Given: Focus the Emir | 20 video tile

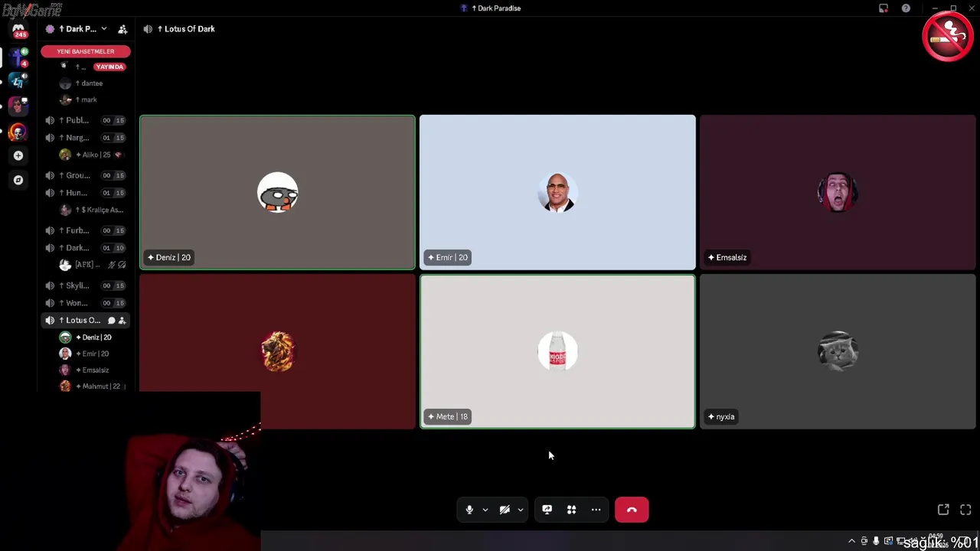Looking at the screenshot, I should click(557, 193).
